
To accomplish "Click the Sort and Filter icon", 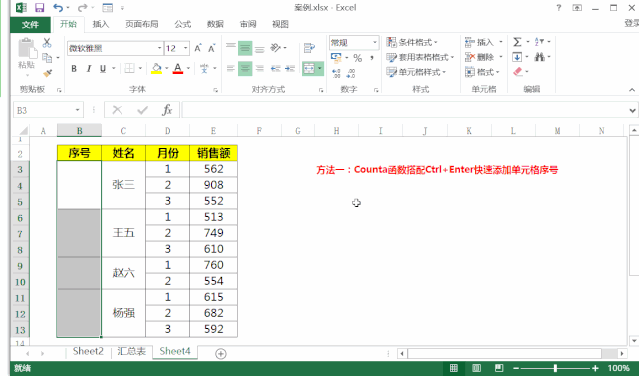I will pyautogui.click(x=540, y=42).
